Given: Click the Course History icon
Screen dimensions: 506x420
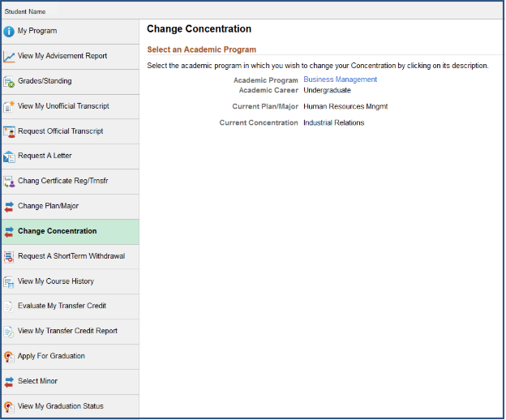Looking at the screenshot, I should pyautogui.click(x=9, y=282).
